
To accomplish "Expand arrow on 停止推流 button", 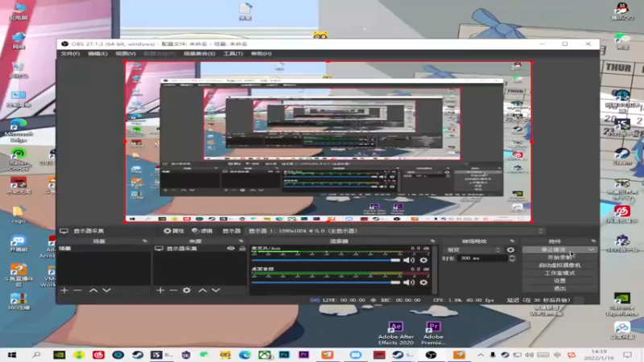I will (x=591, y=249).
